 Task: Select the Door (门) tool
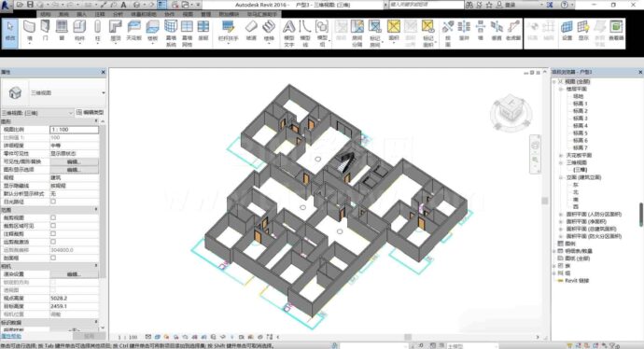45,31
